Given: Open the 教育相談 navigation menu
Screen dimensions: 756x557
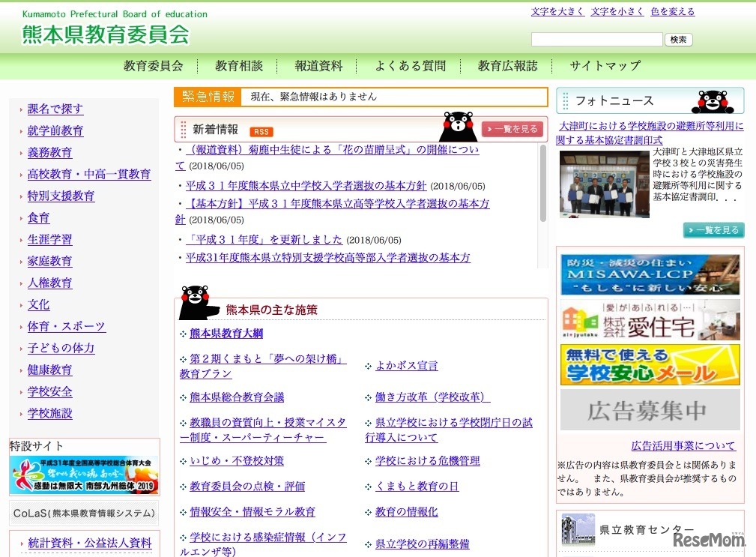Looking at the screenshot, I should (238, 65).
